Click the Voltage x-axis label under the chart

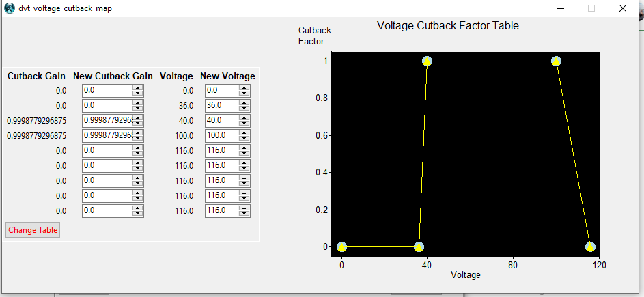pyautogui.click(x=465, y=275)
